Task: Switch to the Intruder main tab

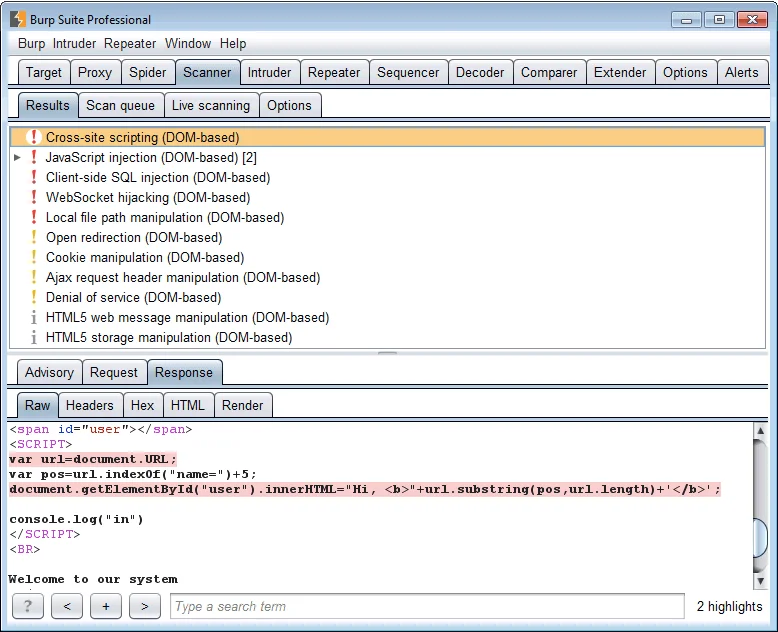Action: click(269, 72)
